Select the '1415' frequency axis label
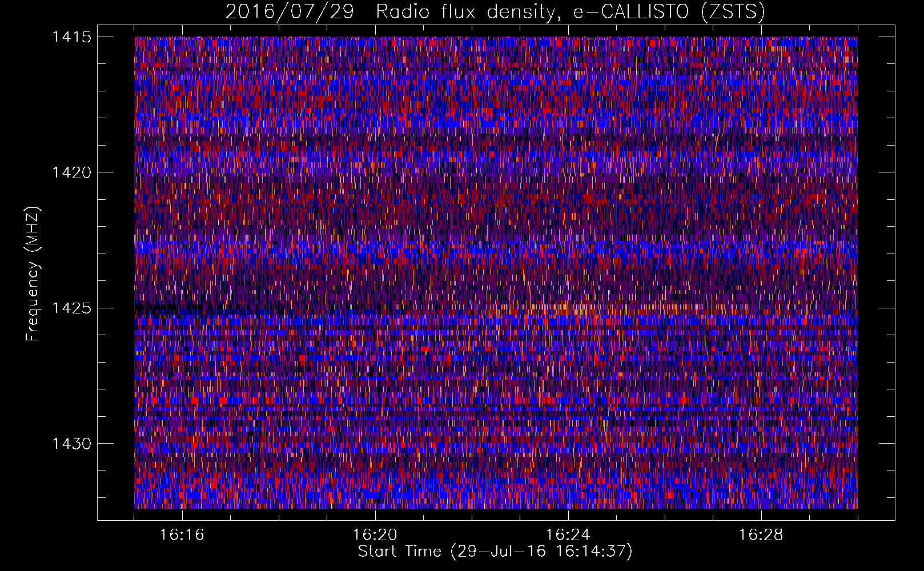The image size is (924, 571). pos(71,37)
